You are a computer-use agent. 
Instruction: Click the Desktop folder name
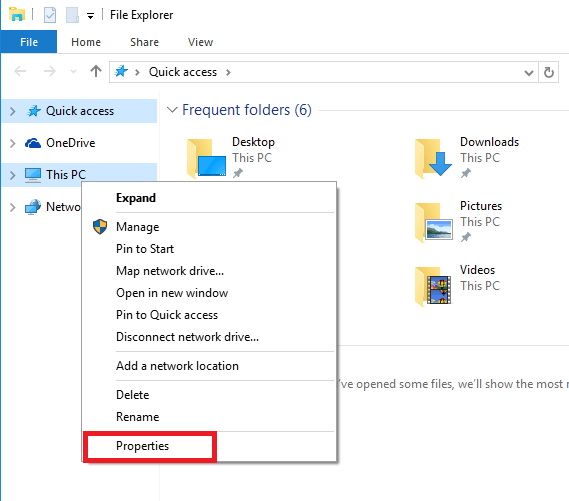tap(253, 142)
